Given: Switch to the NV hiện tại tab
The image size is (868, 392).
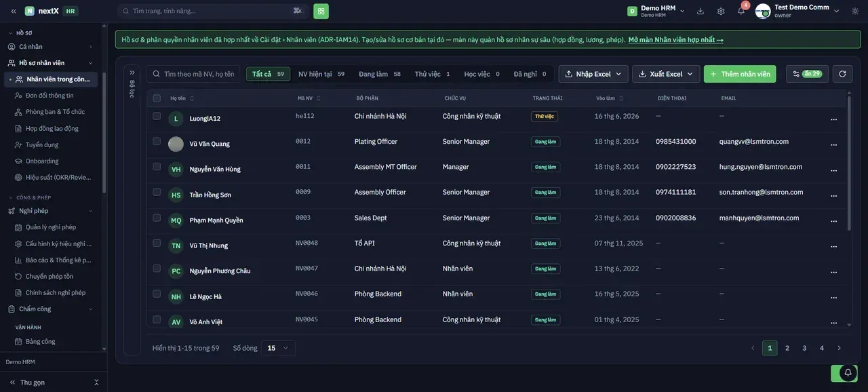Looking at the screenshot, I should click(x=321, y=74).
